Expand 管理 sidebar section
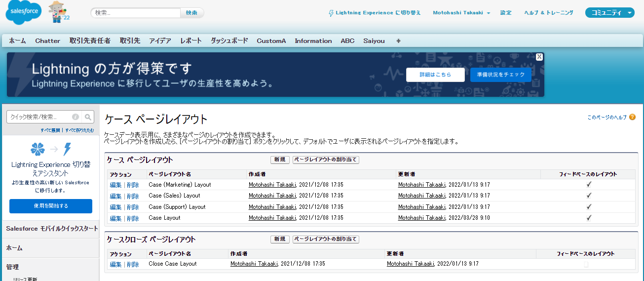This screenshot has height=281, width=644. point(12,267)
